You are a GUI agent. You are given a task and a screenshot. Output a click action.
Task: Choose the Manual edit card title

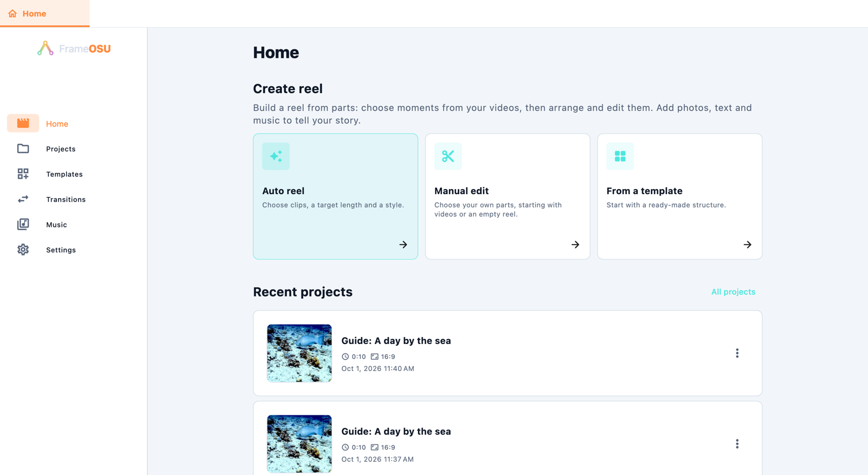point(462,191)
